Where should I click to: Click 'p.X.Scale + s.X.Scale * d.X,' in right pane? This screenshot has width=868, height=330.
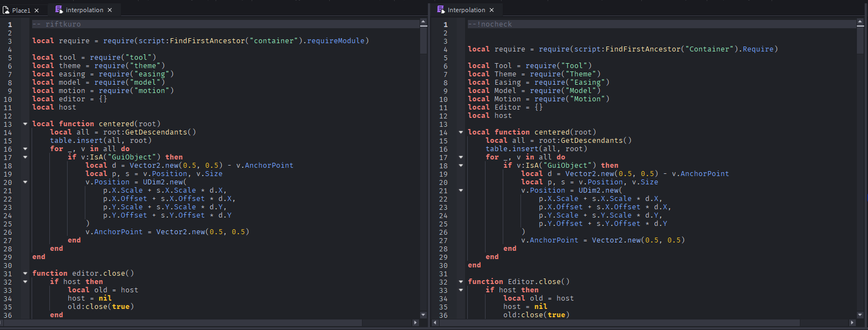(x=601, y=199)
